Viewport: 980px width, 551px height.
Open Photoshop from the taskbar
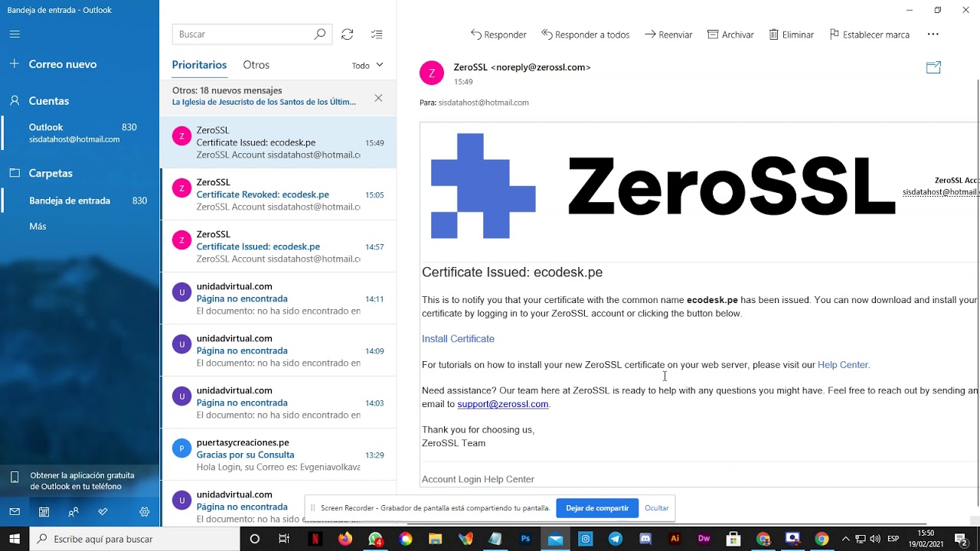click(x=525, y=539)
